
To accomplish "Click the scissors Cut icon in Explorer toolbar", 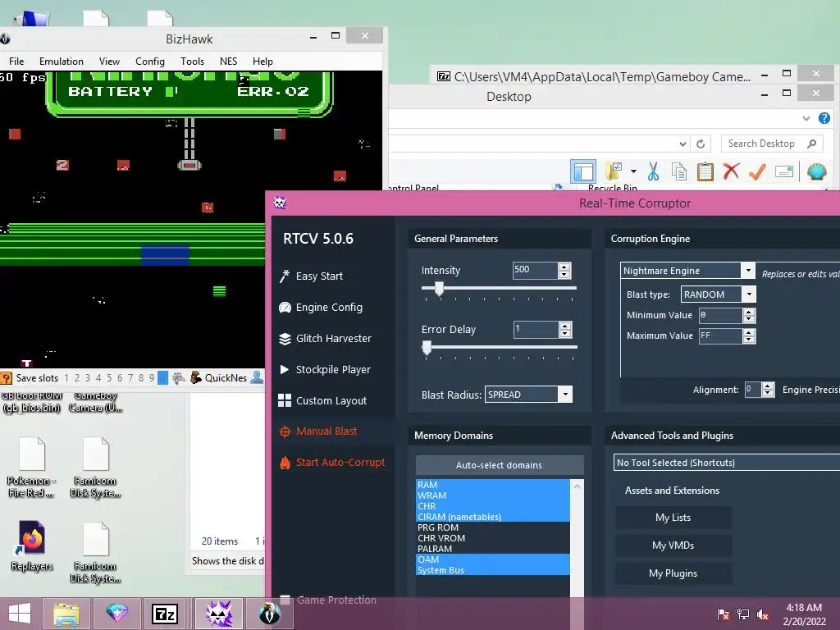I will pyautogui.click(x=652, y=171).
